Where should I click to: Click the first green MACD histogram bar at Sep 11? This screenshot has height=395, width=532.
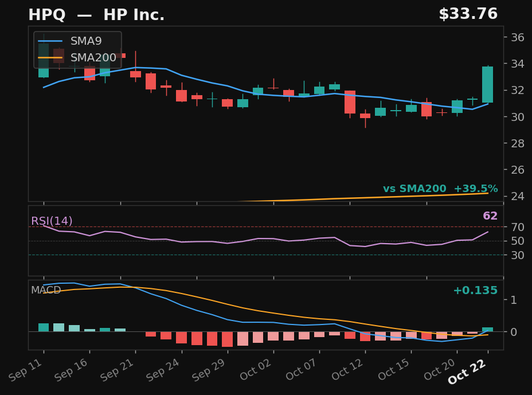point(44,327)
